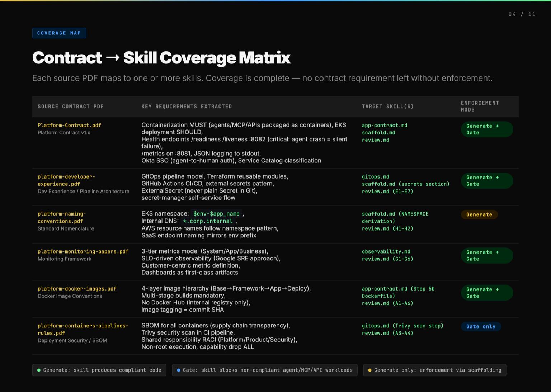Image resolution: width=551 pixels, height=392 pixels.
Task: Click the Standard Nomenclature subtitle
Action: [66, 228]
